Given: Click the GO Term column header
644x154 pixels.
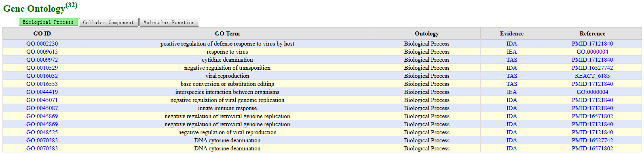Looking at the screenshot, I should tap(227, 33).
